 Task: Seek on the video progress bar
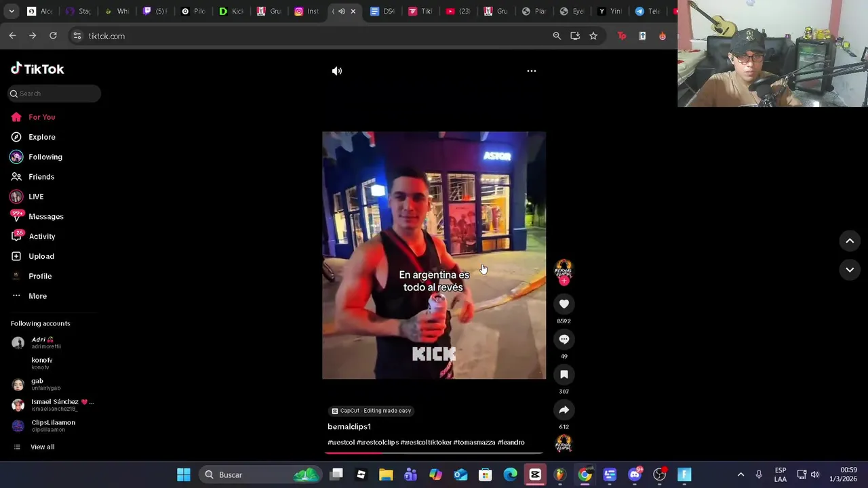point(434,453)
